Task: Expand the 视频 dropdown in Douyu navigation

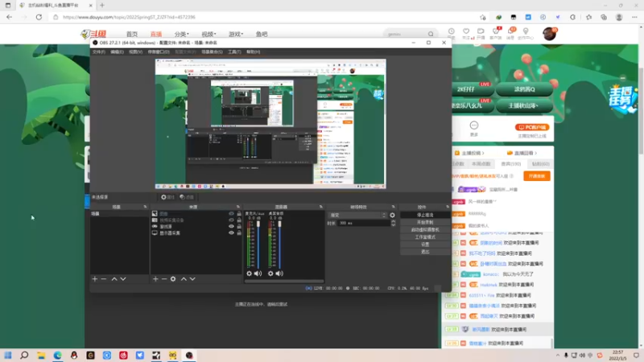Action: 208,34
